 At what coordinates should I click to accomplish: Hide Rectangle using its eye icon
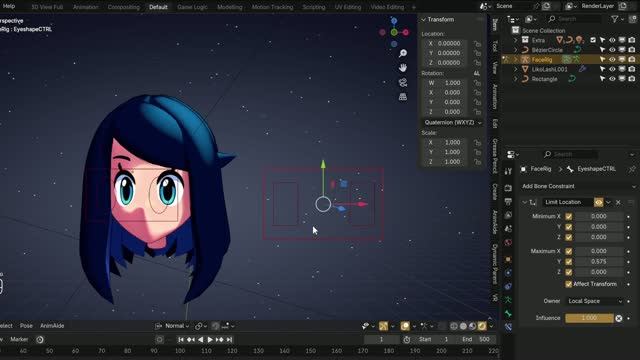click(612, 79)
